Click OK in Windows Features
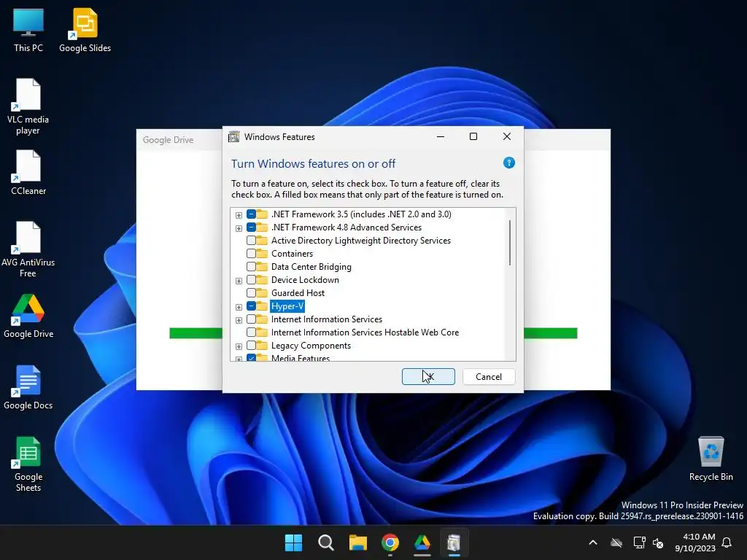747x560 pixels. [428, 377]
